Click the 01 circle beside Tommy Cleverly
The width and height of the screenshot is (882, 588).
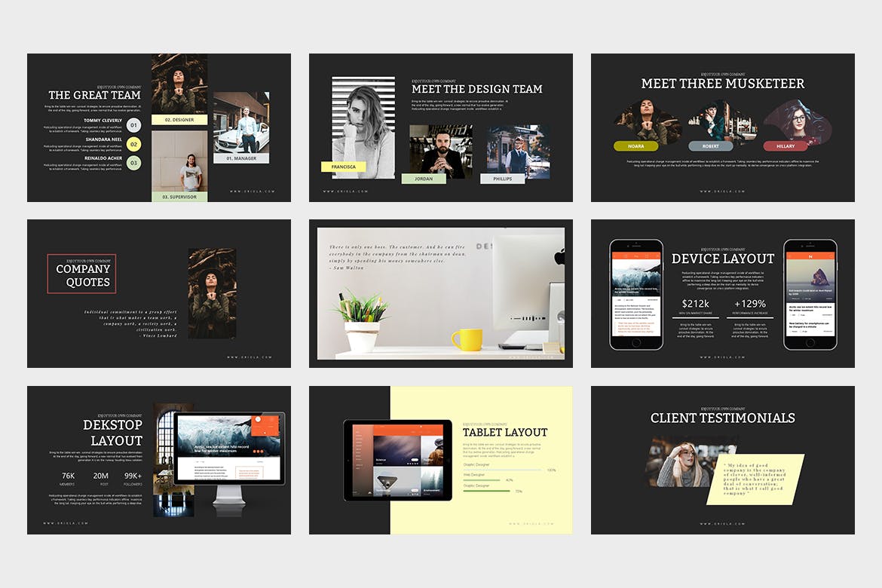click(133, 126)
